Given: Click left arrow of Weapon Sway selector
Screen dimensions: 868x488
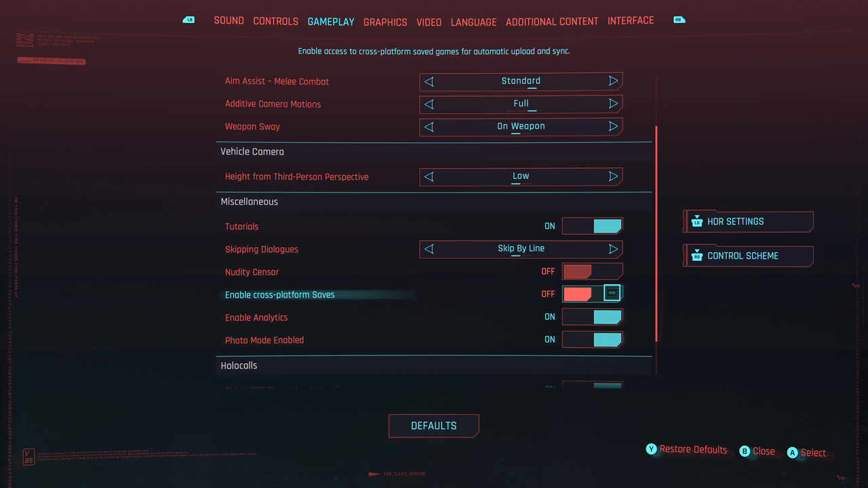Looking at the screenshot, I should pyautogui.click(x=429, y=127).
